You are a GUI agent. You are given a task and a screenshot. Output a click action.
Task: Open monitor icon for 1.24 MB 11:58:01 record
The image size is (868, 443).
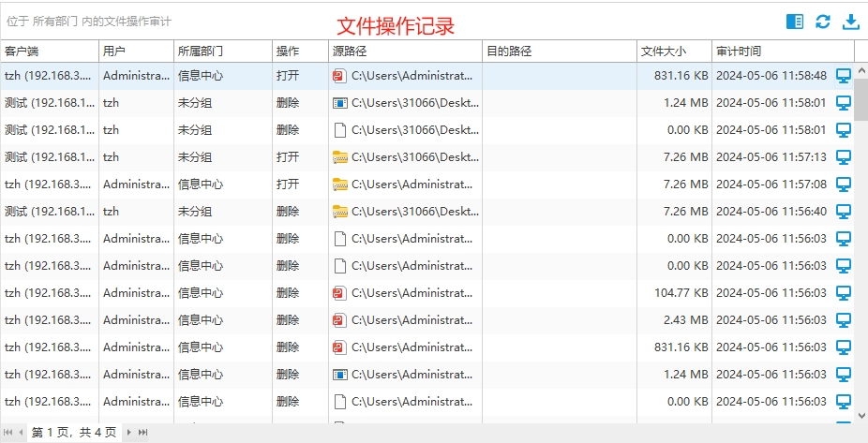coord(843,103)
